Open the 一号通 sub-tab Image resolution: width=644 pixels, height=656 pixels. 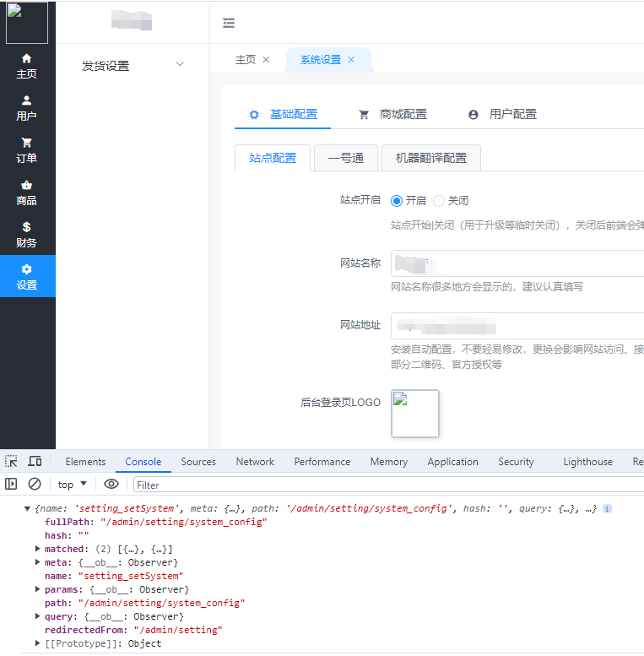pyautogui.click(x=346, y=158)
